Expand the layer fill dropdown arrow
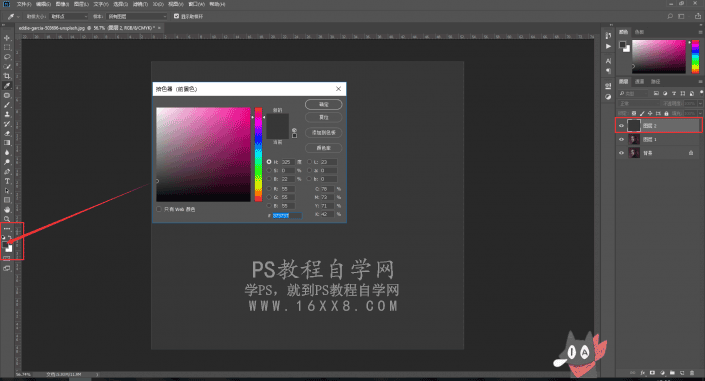Image resolution: width=705 pixels, height=381 pixels. tap(700, 113)
